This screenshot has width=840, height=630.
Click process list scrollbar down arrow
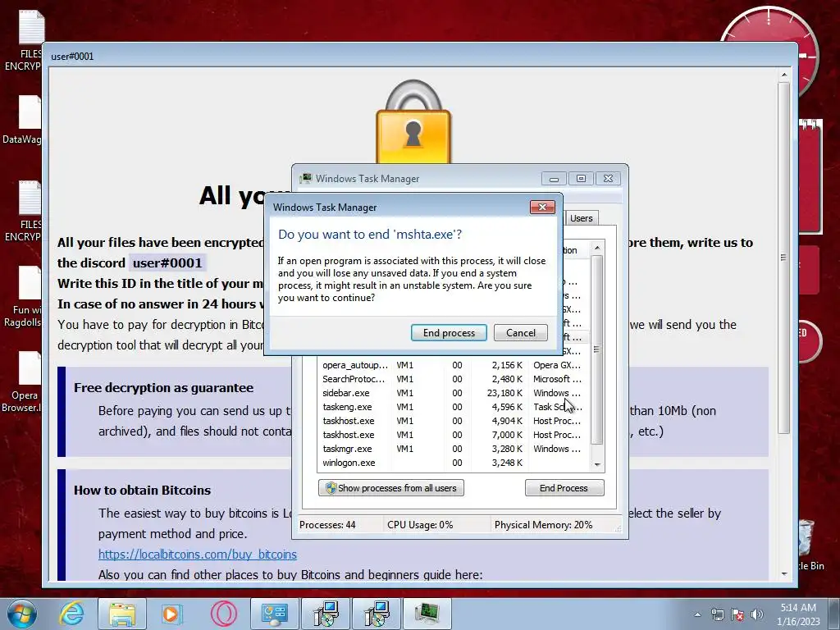point(597,464)
